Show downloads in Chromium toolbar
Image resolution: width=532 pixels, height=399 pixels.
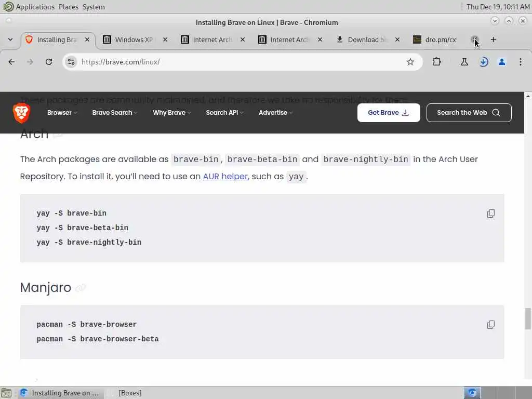[x=484, y=62]
